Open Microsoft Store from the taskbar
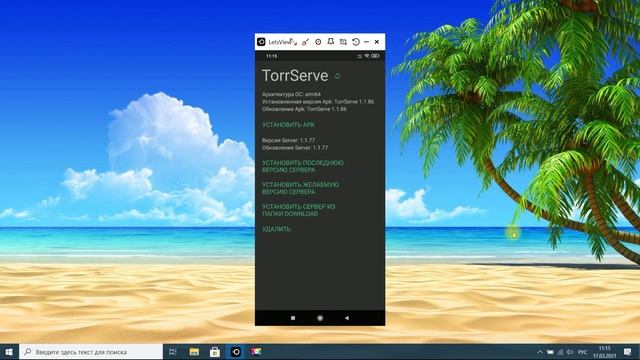The width and height of the screenshot is (640, 360). [215, 352]
